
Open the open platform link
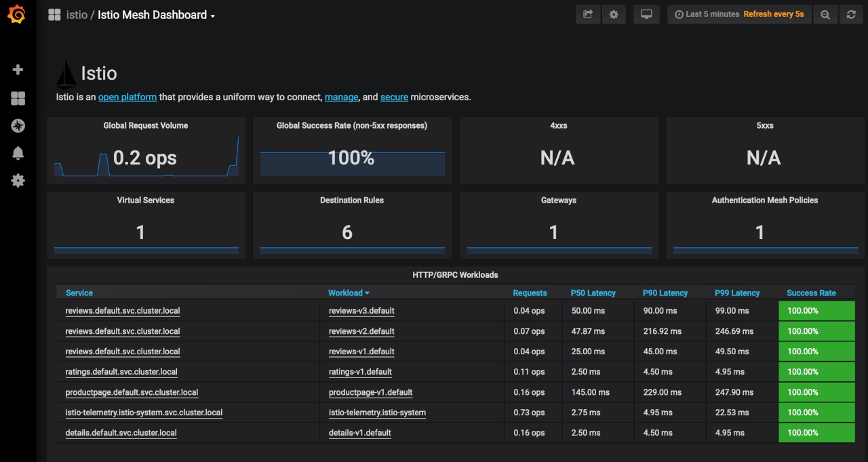click(127, 97)
